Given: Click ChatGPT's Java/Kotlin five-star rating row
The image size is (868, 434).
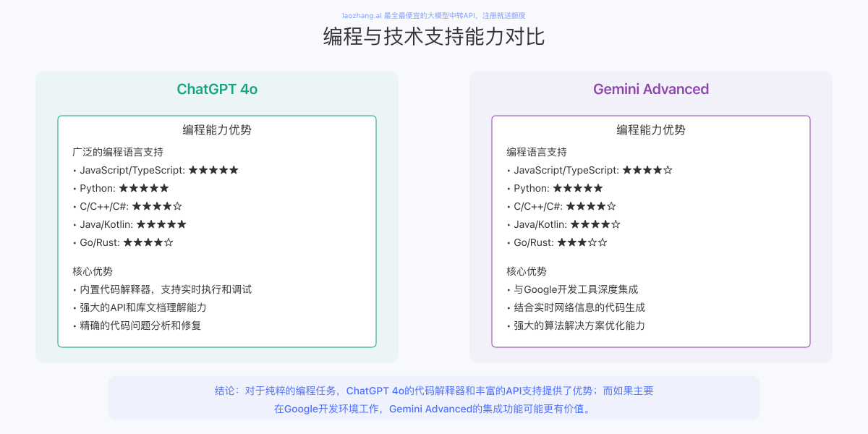Looking at the screenshot, I should [129, 224].
